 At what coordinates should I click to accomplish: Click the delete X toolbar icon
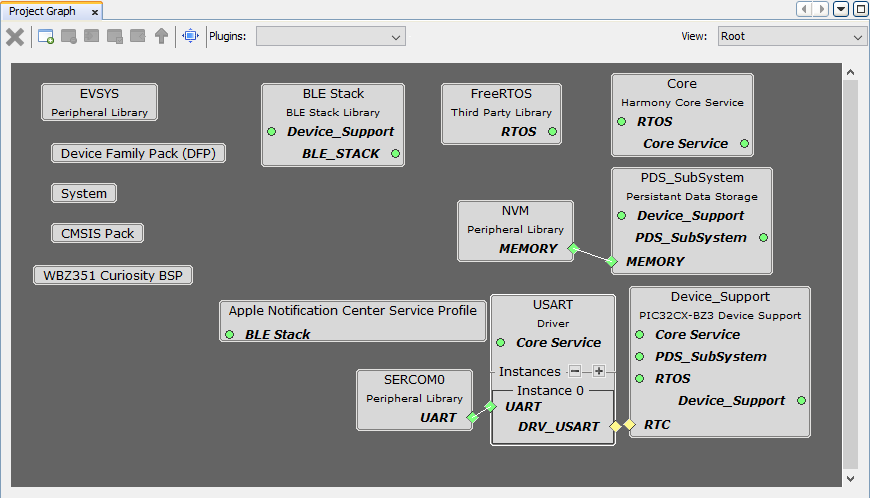coord(15,37)
